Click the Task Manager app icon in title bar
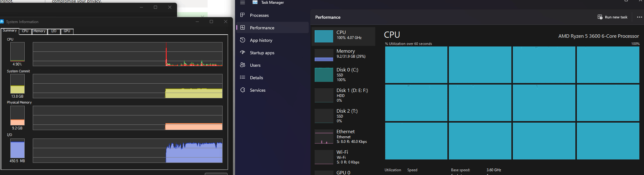Screen dimensions: 644x175 (x=255, y=2)
